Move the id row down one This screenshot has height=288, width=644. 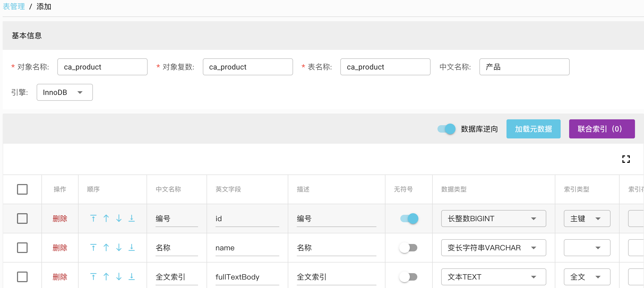(119, 218)
